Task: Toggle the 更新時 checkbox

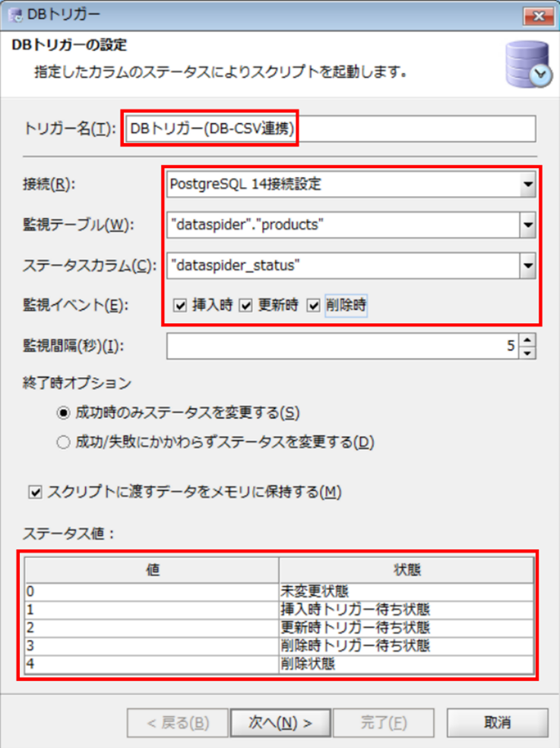Action: [x=245, y=306]
